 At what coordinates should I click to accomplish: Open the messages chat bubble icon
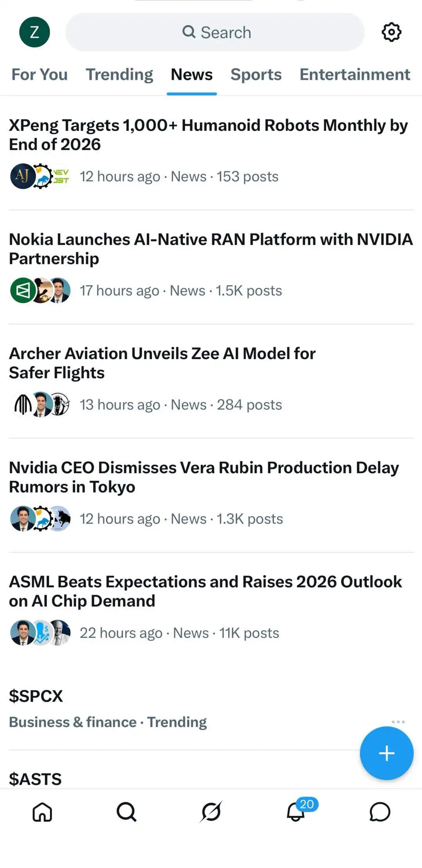[x=380, y=812]
